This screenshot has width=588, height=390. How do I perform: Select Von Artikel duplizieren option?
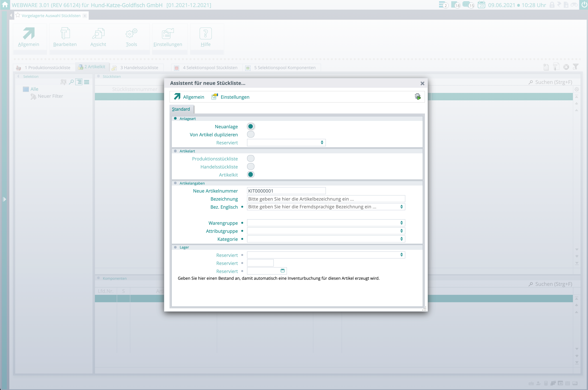[x=251, y=134]
